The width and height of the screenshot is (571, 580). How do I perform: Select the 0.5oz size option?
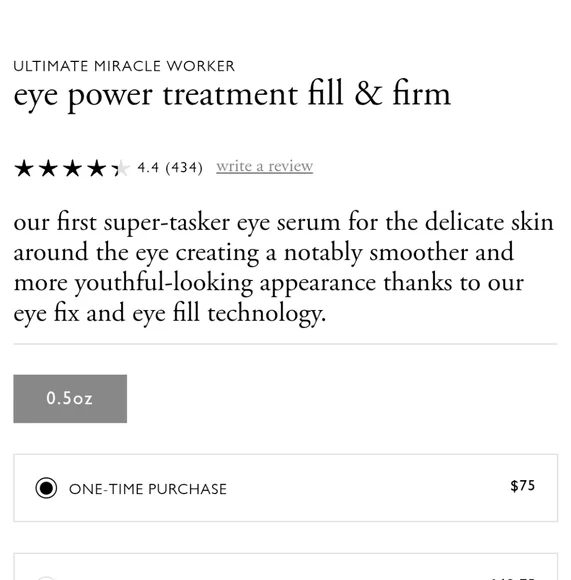[70, 399]
